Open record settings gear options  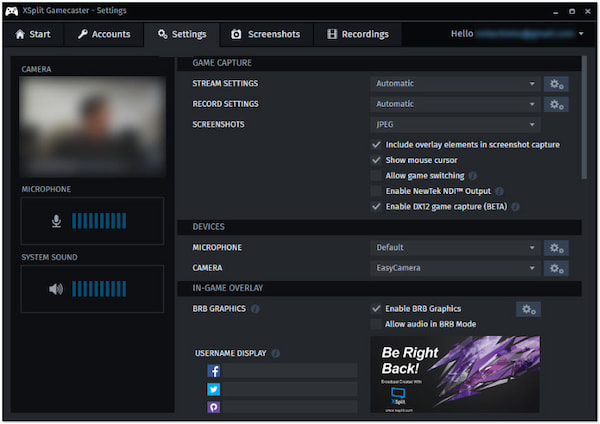[556, 104]
